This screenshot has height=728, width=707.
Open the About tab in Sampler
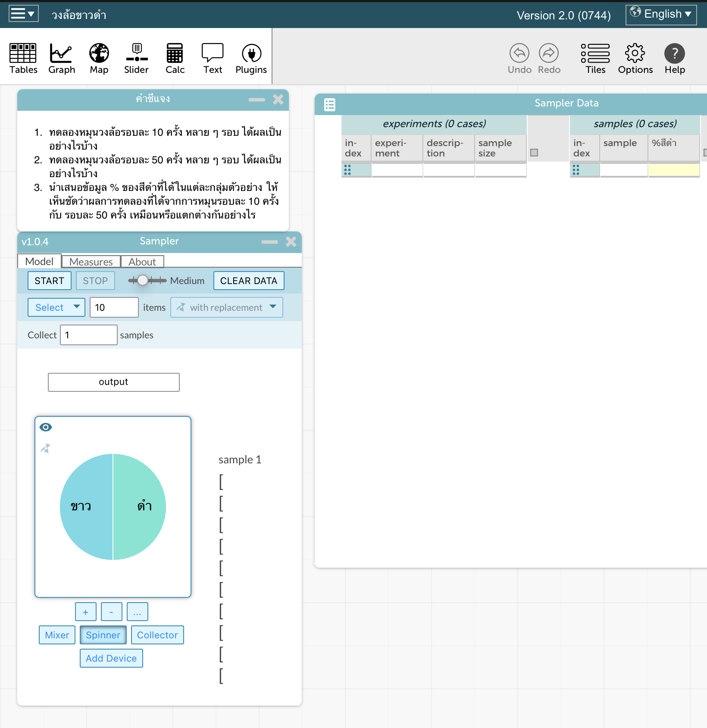click(x=142, y=262)
